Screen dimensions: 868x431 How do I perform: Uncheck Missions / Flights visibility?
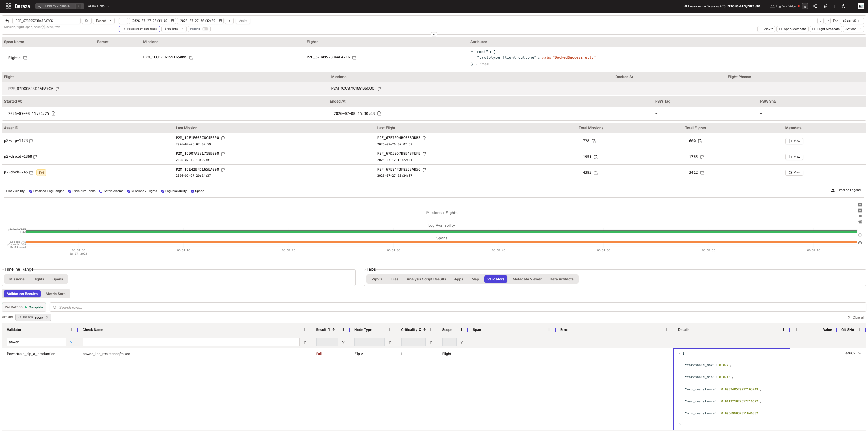[x=129, y=191]
